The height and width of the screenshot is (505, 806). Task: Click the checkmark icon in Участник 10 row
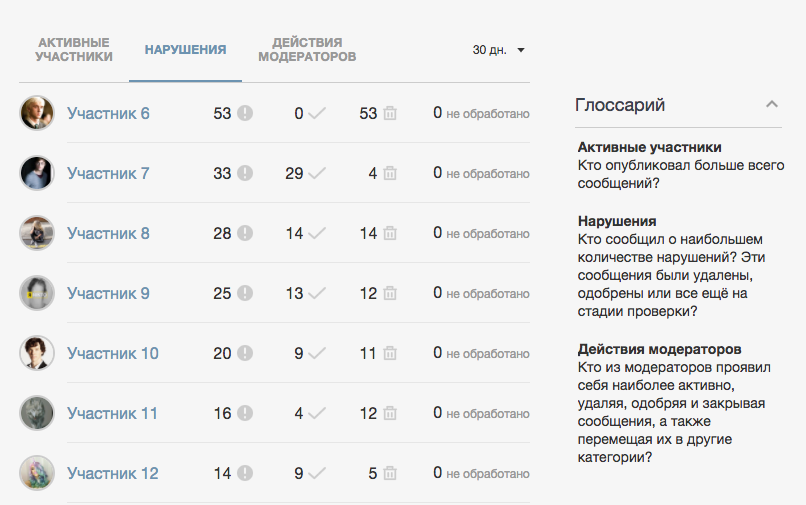pos(317,354)
